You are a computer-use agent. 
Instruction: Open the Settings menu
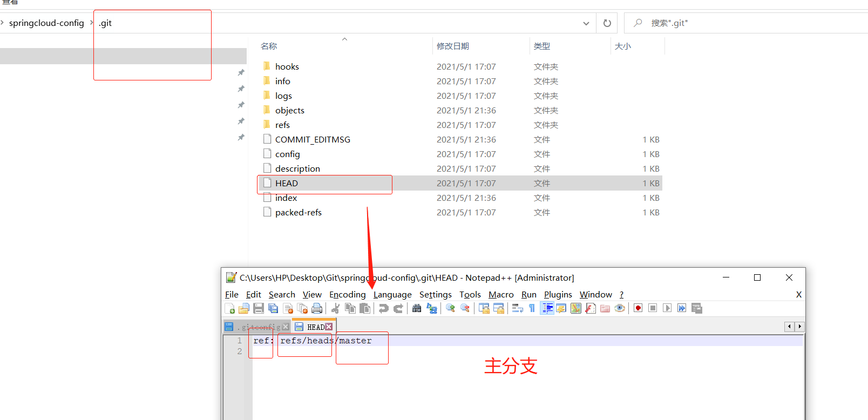tap(435, 294)
